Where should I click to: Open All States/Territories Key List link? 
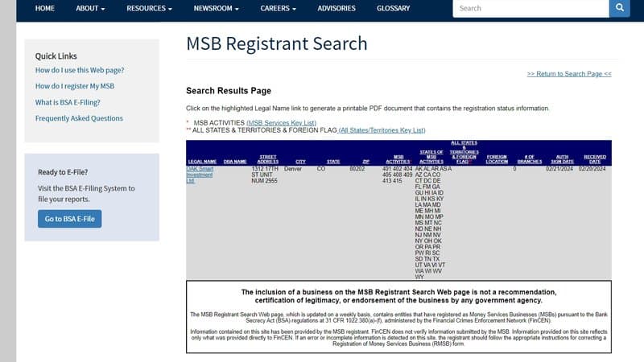click(381, 130)
